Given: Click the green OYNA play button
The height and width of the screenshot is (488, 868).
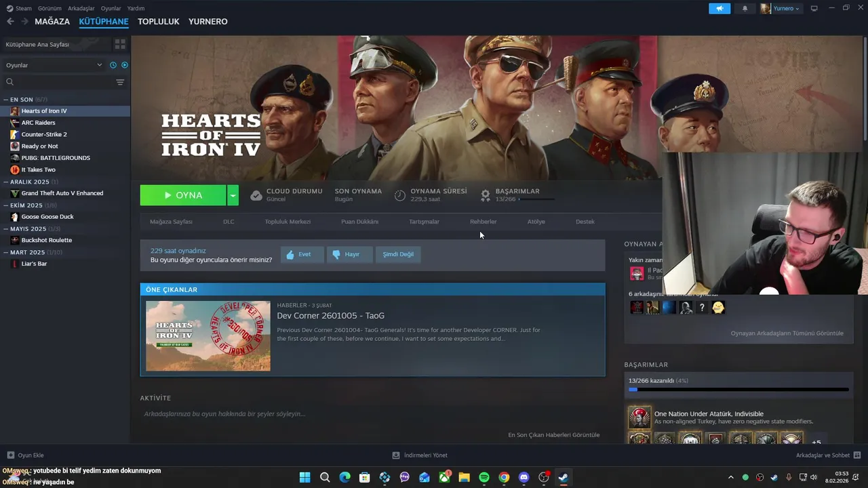Looking at the screenshot, I should (183, 195).
